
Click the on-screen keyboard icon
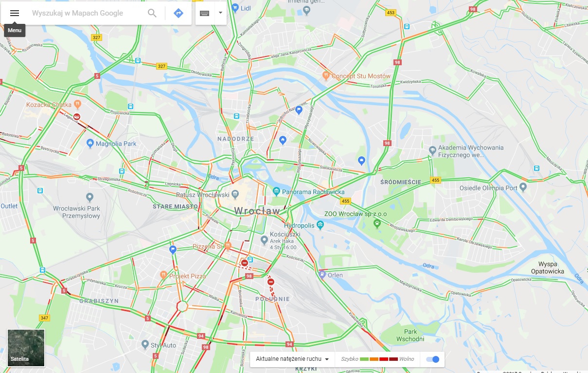coord(204,13)
